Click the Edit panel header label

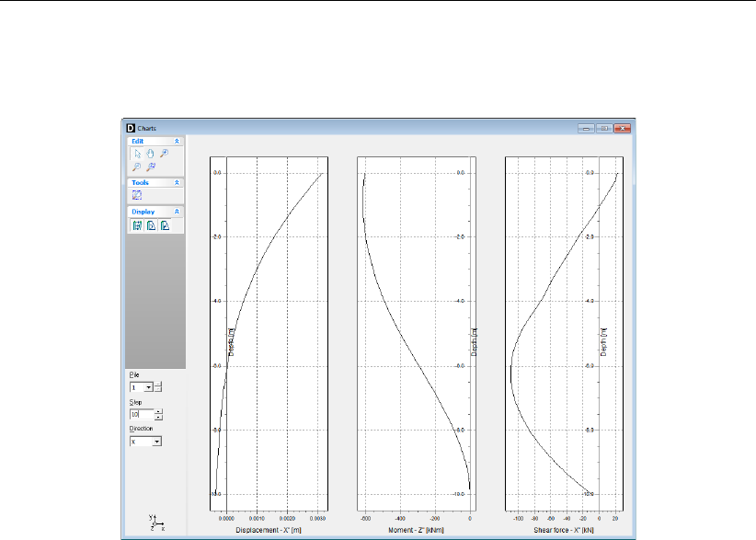[x=137, y=142]
